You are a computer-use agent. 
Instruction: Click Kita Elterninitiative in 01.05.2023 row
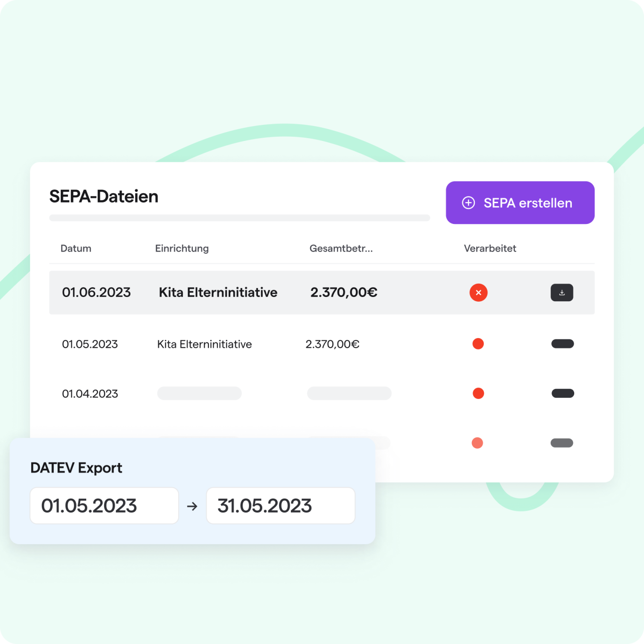pos(204,344)
